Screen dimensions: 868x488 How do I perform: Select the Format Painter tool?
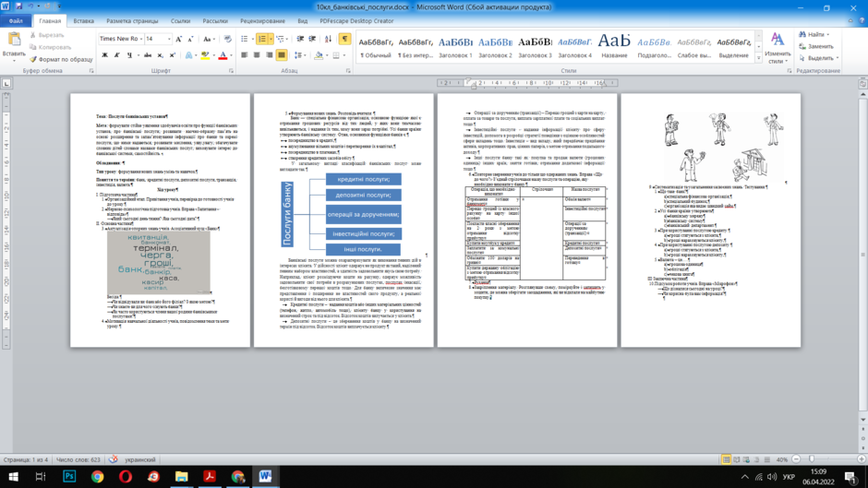click(x=61, y=59)
